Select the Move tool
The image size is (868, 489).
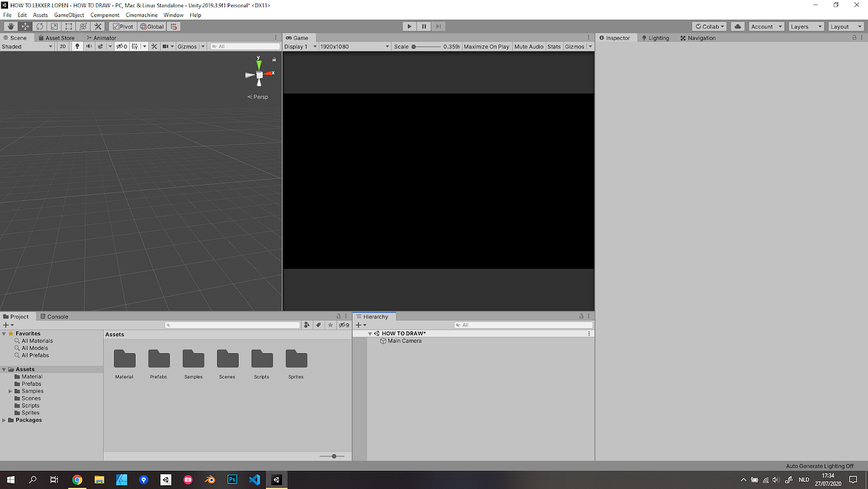[x=25, y=27]
